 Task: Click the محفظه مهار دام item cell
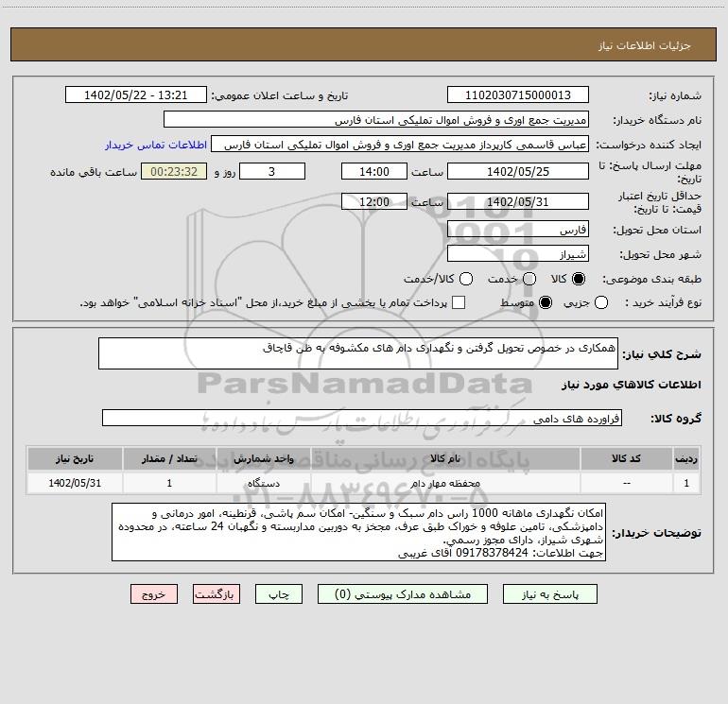445,483
